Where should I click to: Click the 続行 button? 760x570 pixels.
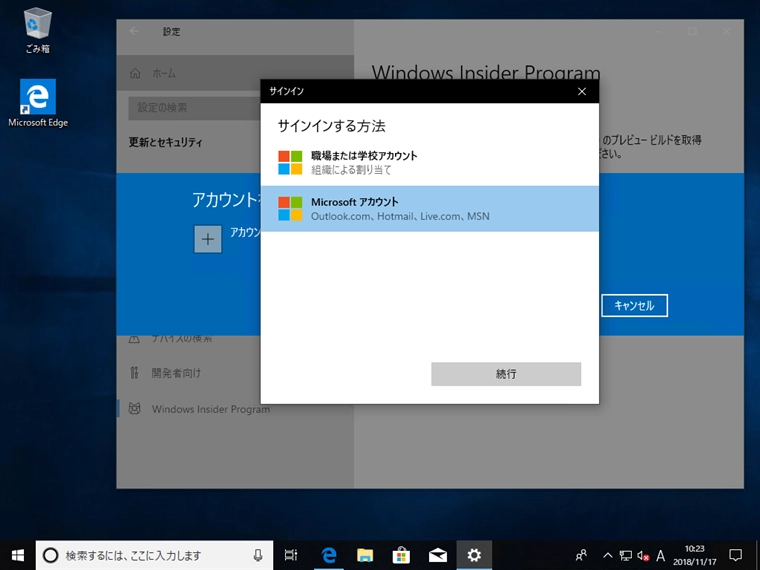tap(506, 374)
